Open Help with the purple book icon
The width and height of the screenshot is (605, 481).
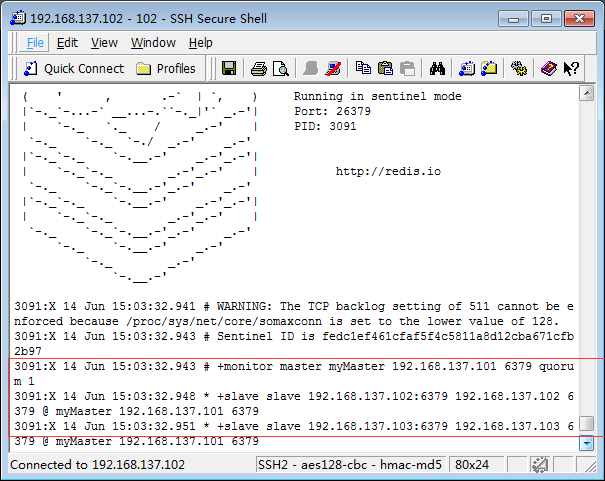click(549, 68)
